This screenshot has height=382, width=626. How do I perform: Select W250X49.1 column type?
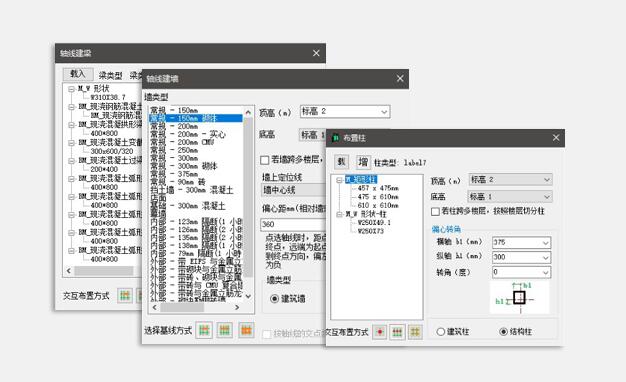[x=374, y=223]
